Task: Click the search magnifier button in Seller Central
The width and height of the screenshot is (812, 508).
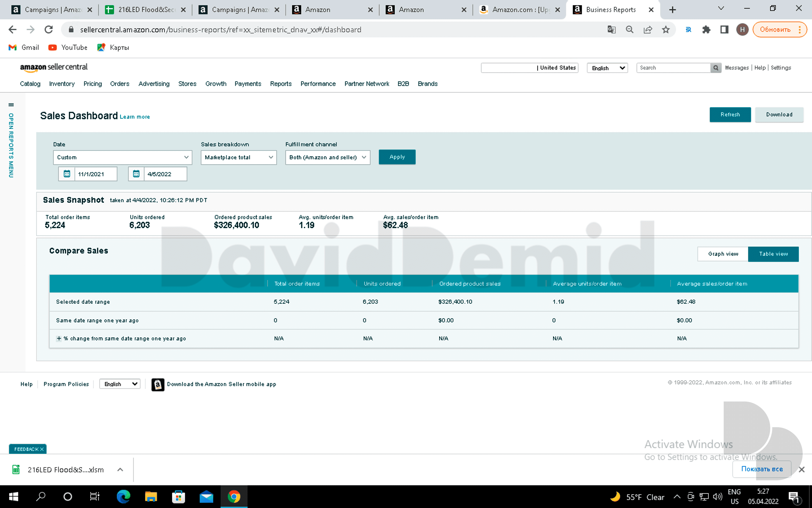Action: (x=715, y=68)
